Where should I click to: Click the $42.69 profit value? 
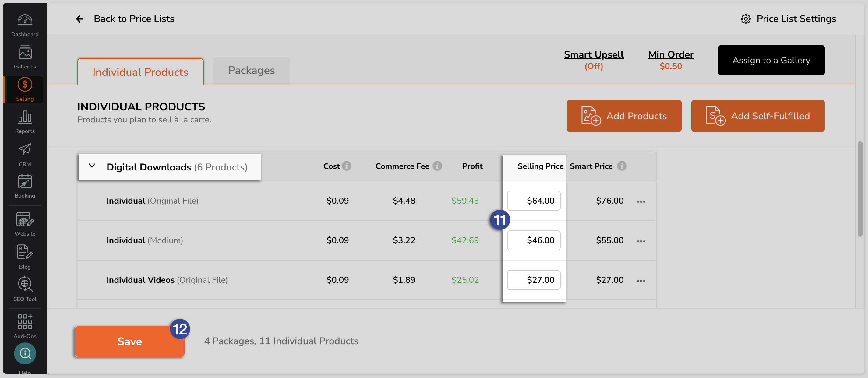pos(465,240)
